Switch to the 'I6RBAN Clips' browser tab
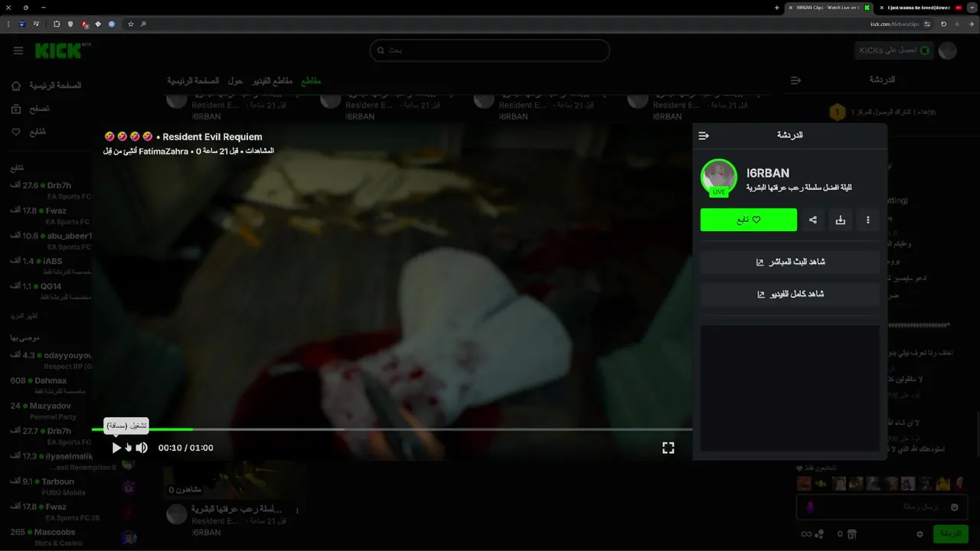980x551 pixels. 829,8
